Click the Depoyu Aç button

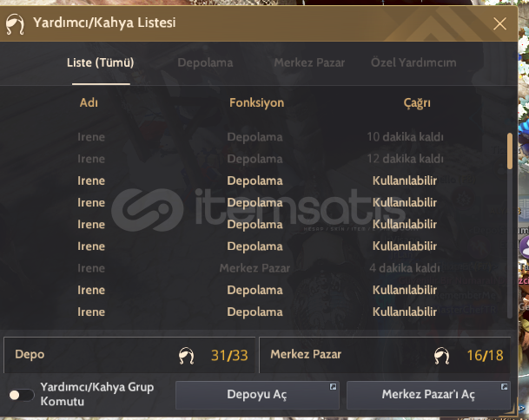click(x=257, y=395)
